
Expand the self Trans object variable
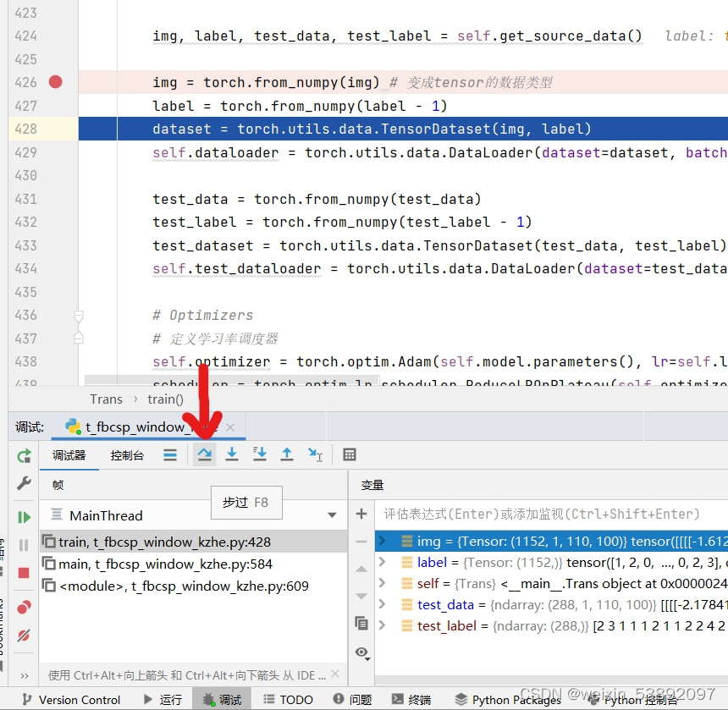point(382,583)
